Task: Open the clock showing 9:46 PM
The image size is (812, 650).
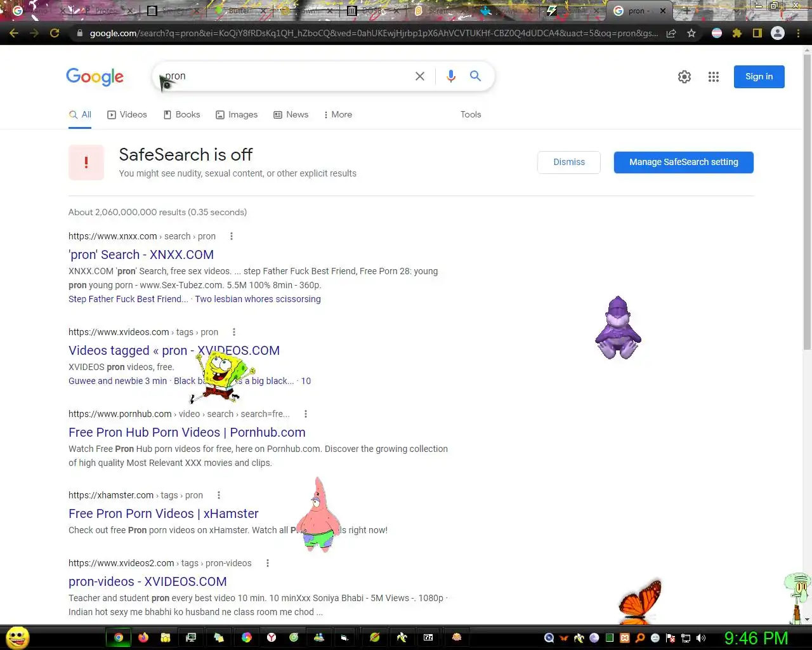Action: tap(756, 638)
